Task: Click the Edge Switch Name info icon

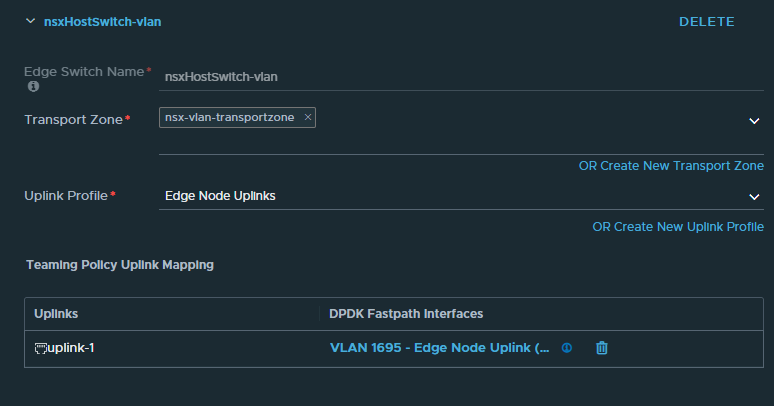Action: click(33, 87)
